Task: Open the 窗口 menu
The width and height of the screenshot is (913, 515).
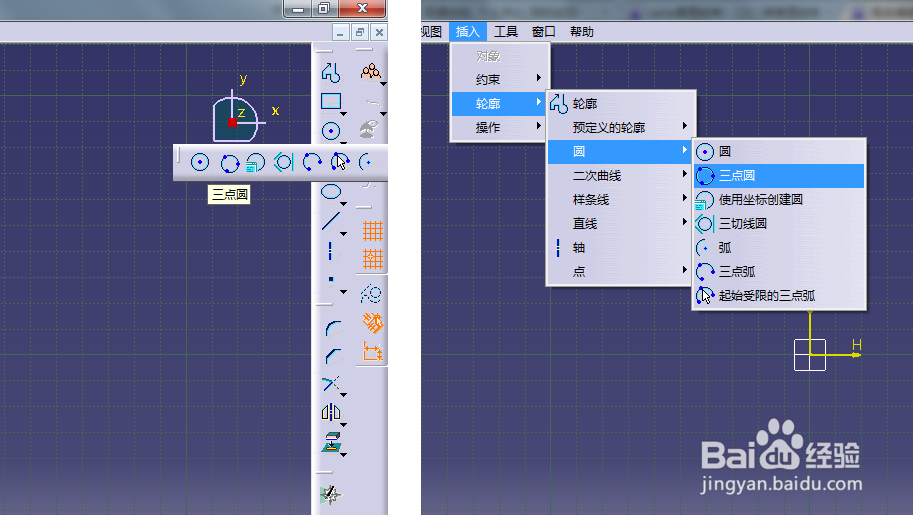Action: coord(543,31)
